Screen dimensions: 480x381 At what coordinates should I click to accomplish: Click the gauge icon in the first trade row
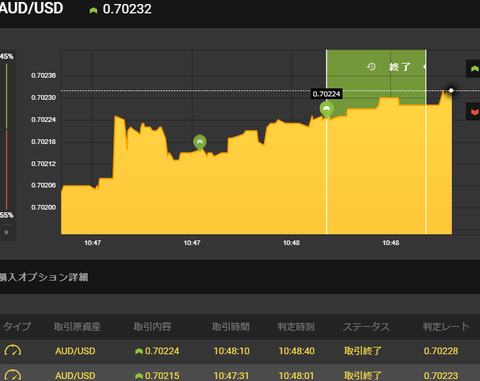[x=13, y=351]
